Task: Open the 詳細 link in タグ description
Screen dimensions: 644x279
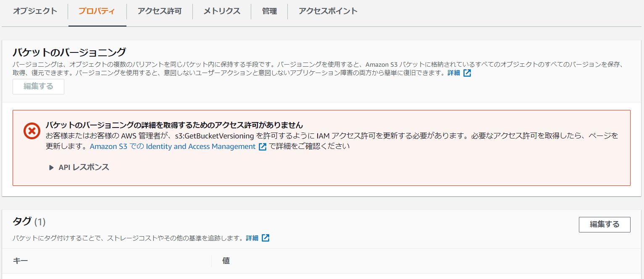Action: pyautogui.click(x=252, y=238)
